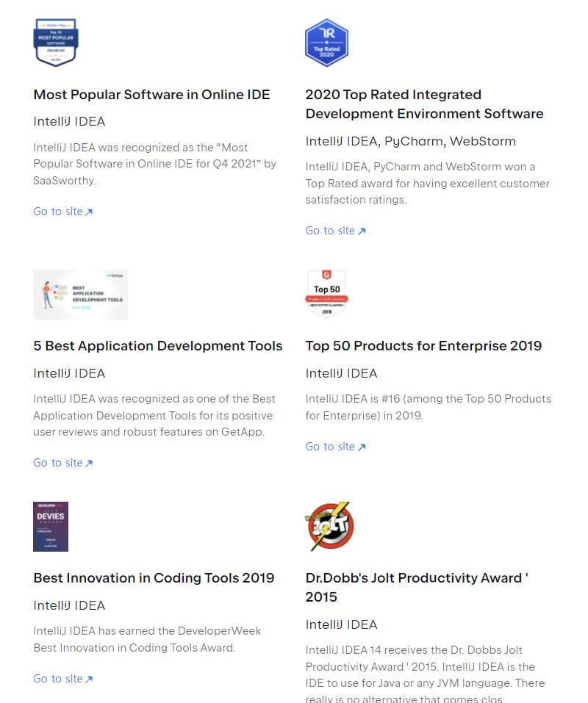This screenshot has height=703, width=588.
Task: Open 'Go to site' under Most Popular Software
Action: 62,212
